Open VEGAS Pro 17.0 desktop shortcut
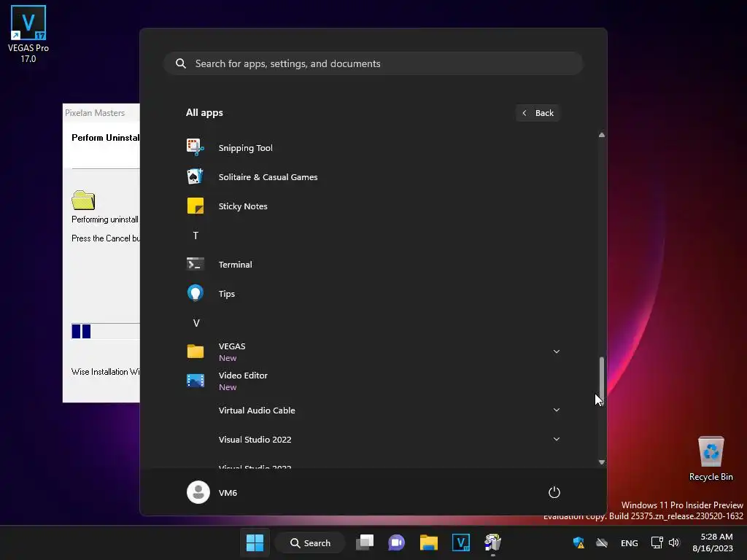Screen dimensions: 747x560 coord(28,34)
